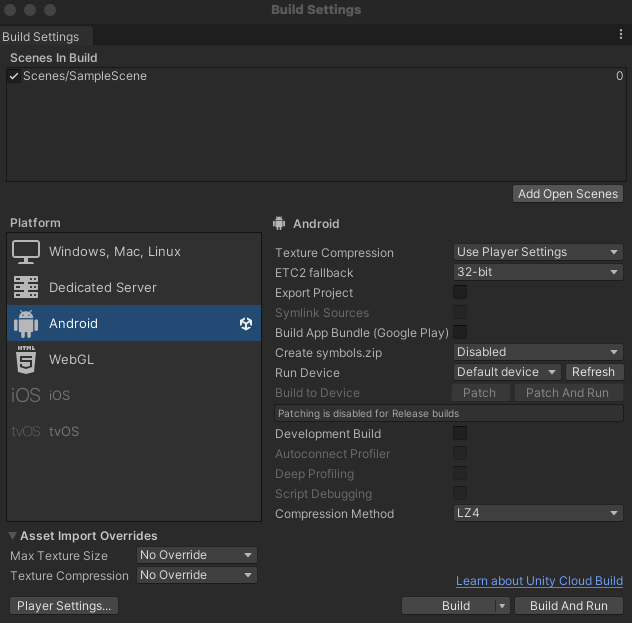Viewport: 632px width, 623px height.
Task: Enable the Export Project checkbox
Action: (460, 292)
